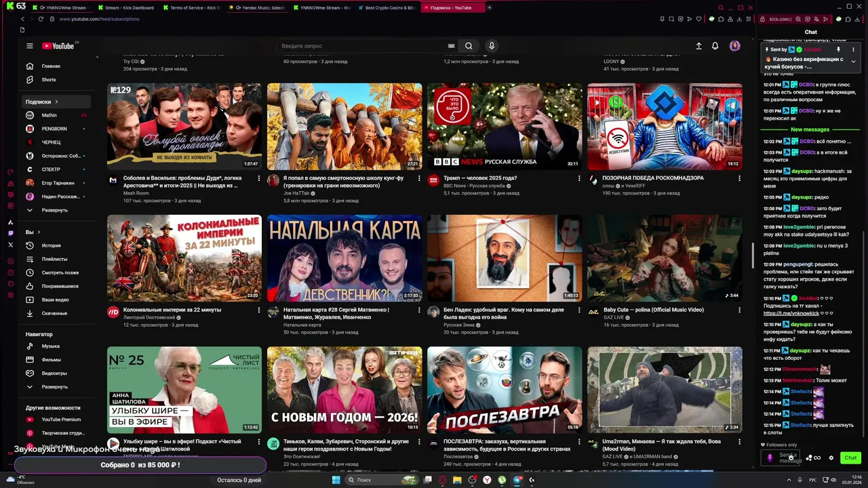The height and width of the screenshot is (488, 868).
Task: Open a new browser tab with the plus
Action: (490, 7)
